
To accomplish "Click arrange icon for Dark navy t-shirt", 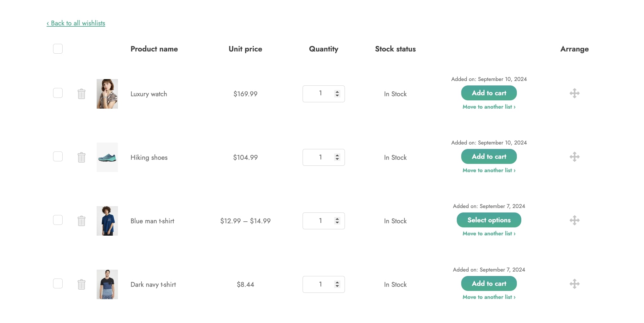I will pyautogui.click(x=574, y=284).
